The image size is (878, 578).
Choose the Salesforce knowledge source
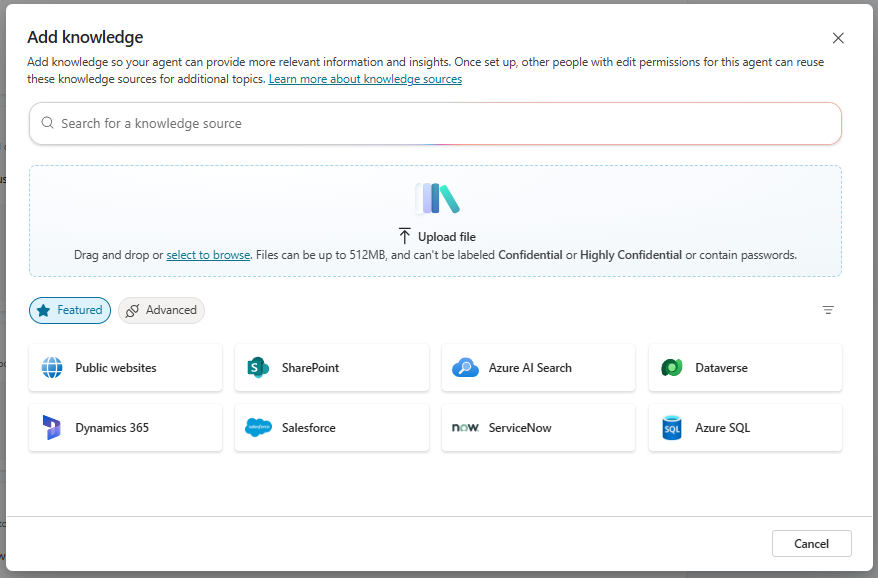[332, 428]
